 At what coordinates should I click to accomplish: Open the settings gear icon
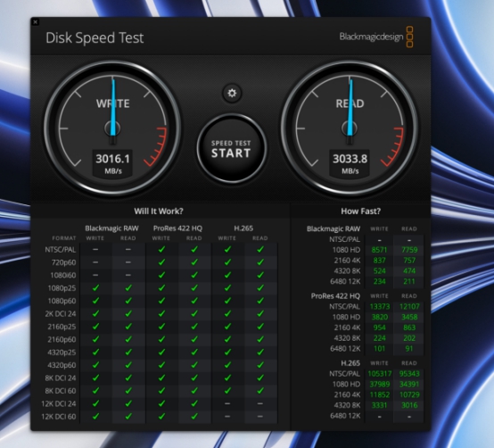[232, 93]
